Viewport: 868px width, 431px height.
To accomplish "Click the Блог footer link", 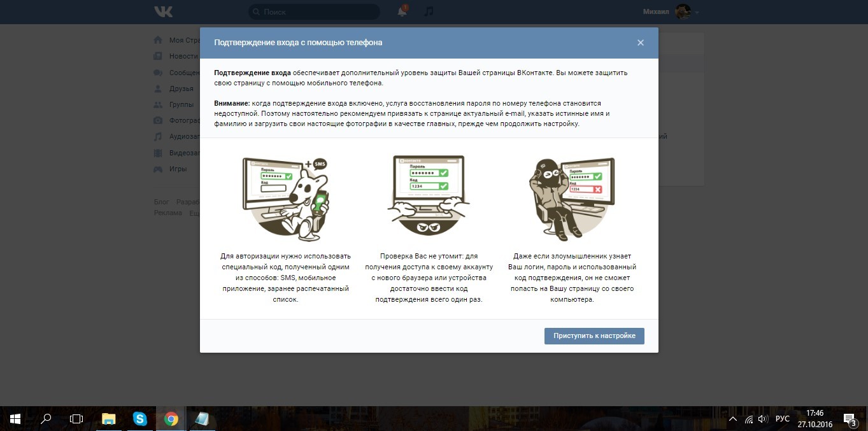I will point(161,202).
